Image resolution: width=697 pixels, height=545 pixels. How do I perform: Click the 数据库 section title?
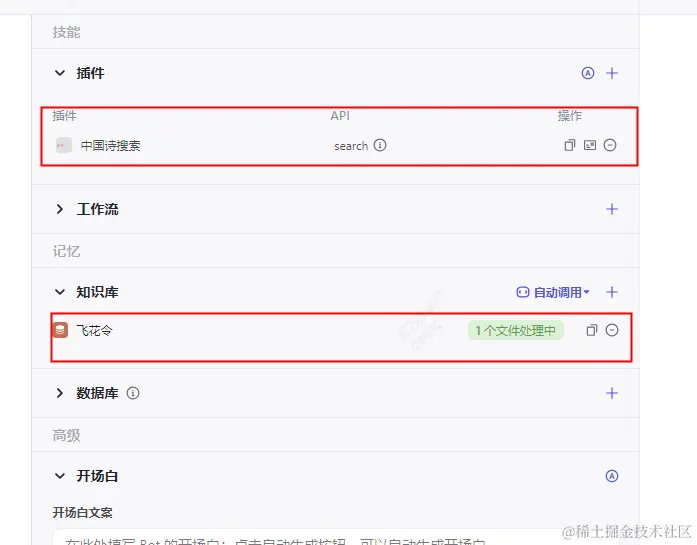(97, 393)
